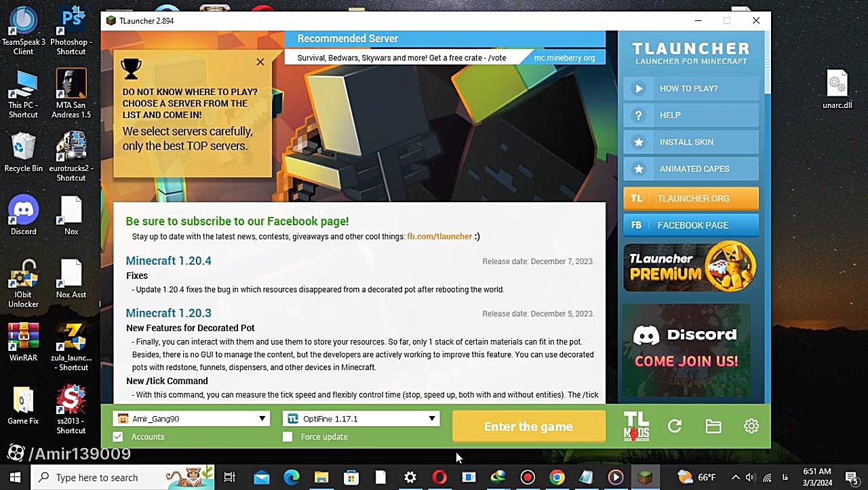Select eurotrucks2 shortcut icon

tap(71, 157)
